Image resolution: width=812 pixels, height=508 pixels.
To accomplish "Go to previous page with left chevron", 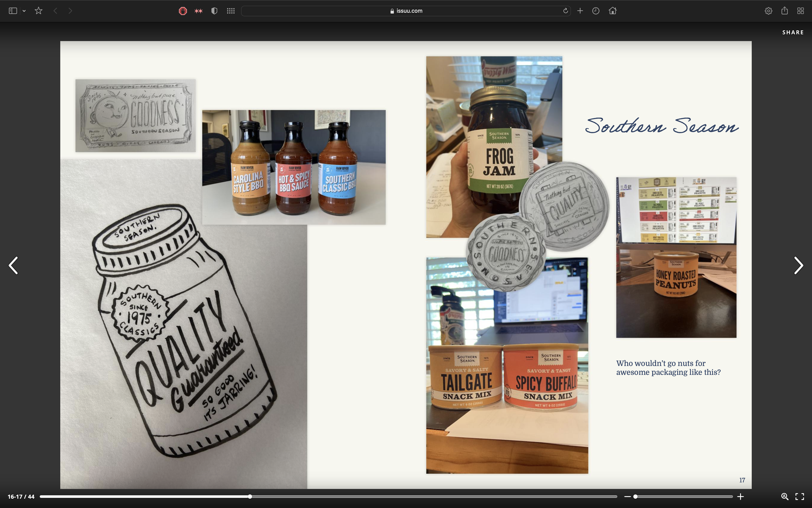I will pos(13,265).
